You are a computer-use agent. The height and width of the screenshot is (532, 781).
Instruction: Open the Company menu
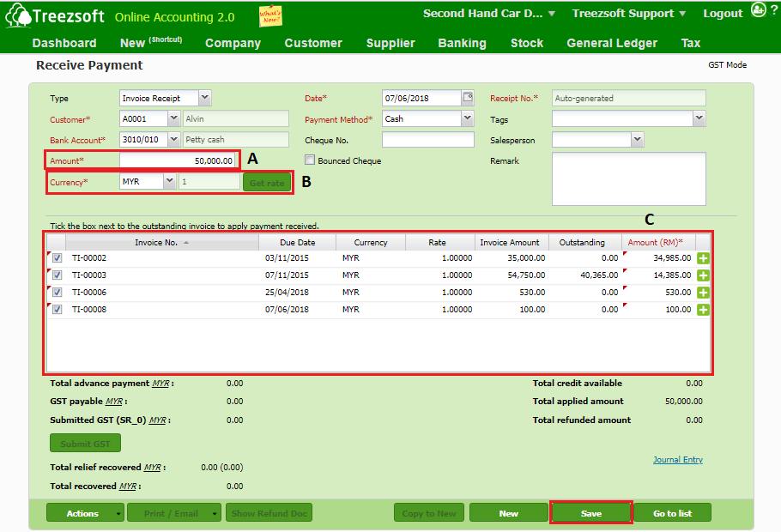[x=233, y=44]
